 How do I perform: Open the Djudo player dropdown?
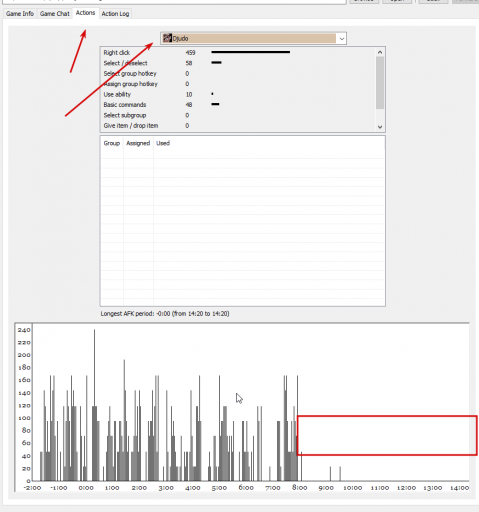coord(253,38)
